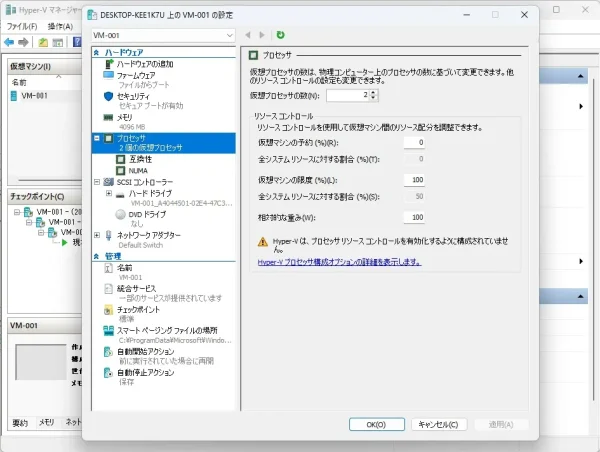Click the ファームウェア icon
Image resolution: width=600 pixels, height=452 pixels.
point(109,75)
